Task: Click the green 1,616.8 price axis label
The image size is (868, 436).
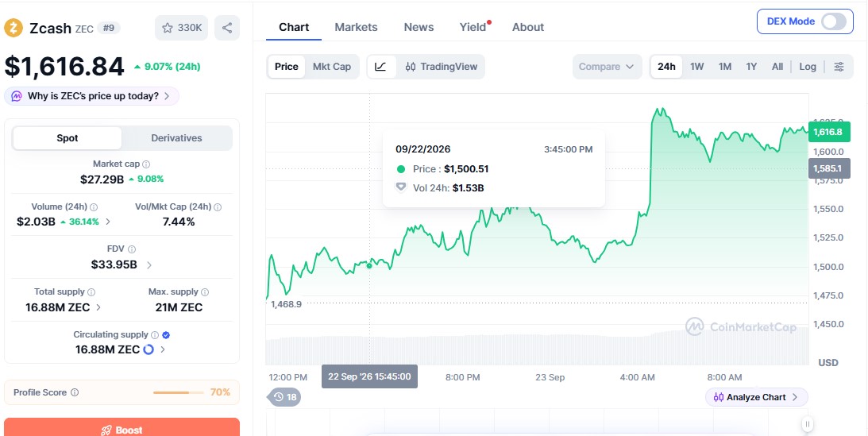Action: (829, 132)
